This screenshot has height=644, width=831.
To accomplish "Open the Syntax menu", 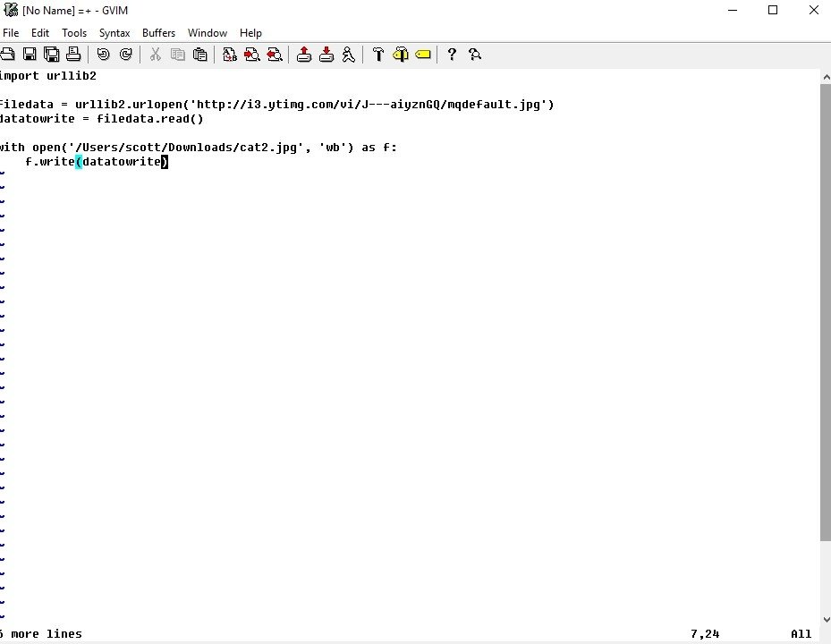I will point(114,33).
